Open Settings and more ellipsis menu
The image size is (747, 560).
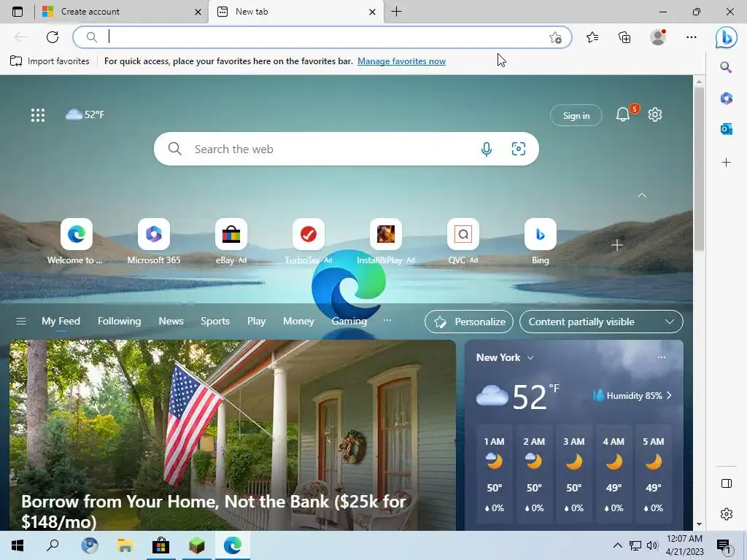tap(692, 37)
